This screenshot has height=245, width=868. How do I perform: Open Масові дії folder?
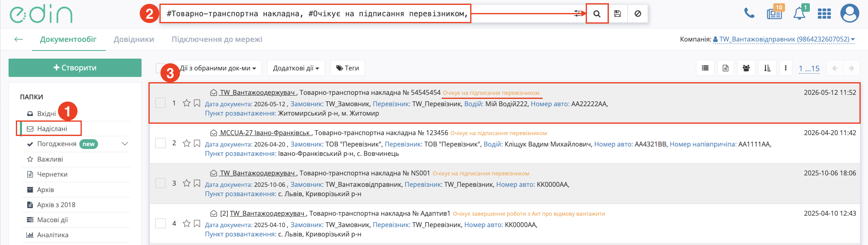(52, 220)
